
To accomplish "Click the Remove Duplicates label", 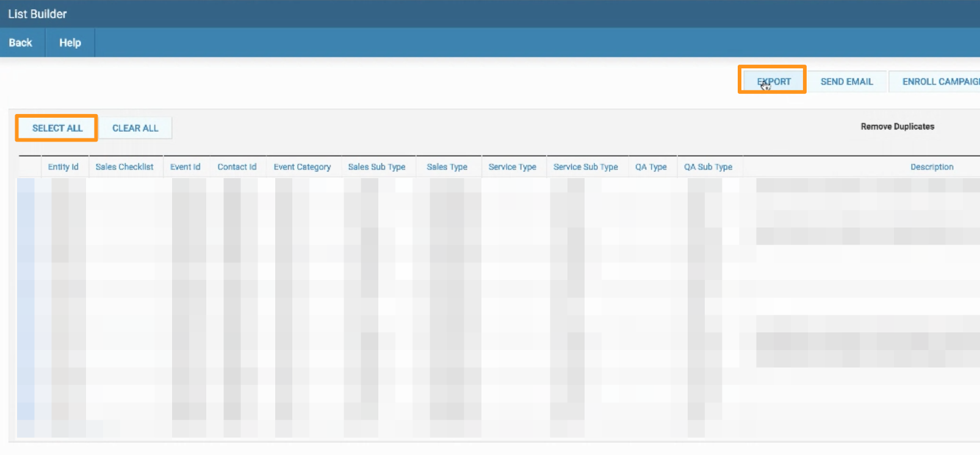I will click(x=897, y=126).
